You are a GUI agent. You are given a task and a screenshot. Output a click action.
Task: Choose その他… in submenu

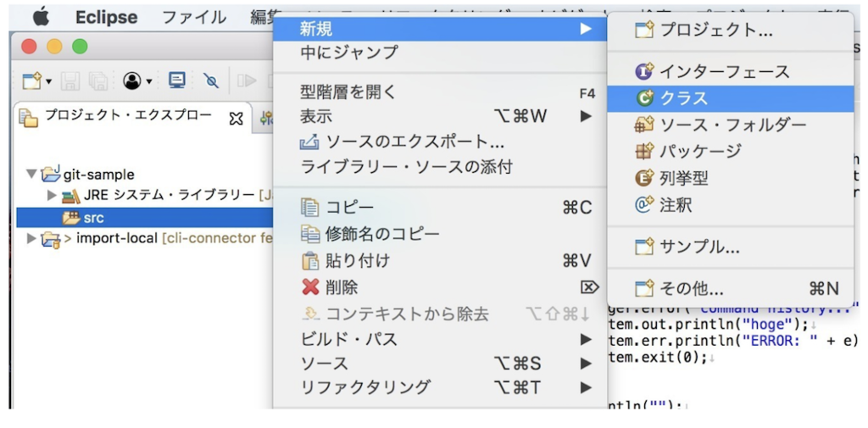tap(731, 288)
